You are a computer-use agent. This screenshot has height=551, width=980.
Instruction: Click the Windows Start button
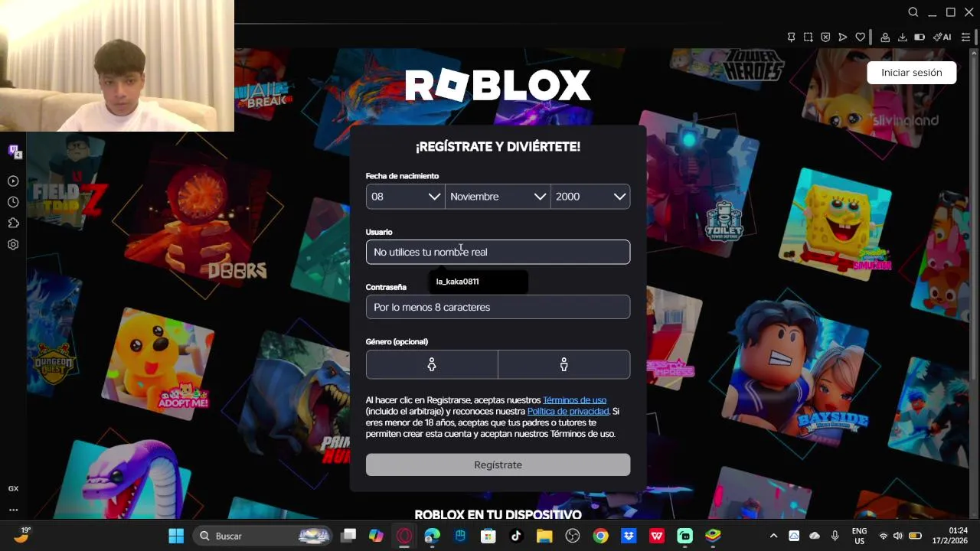[176, 536]
